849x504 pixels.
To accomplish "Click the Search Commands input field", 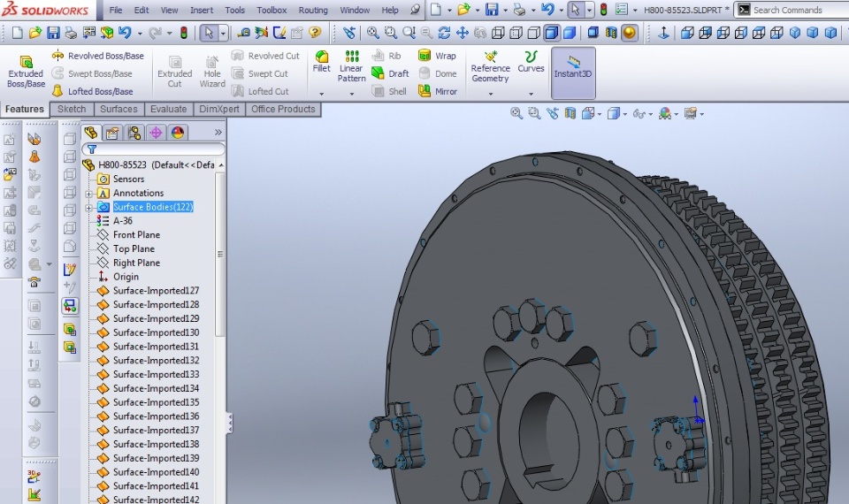I will click(799, 10).
